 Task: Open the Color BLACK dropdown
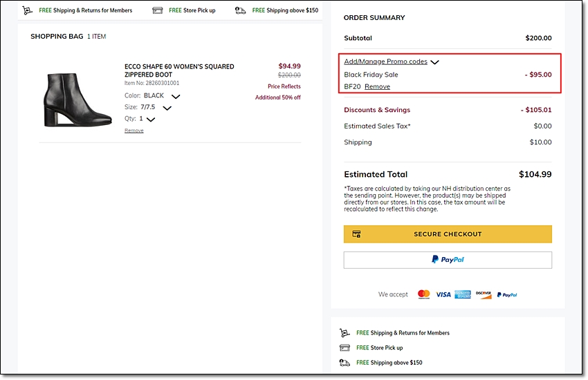176,97
